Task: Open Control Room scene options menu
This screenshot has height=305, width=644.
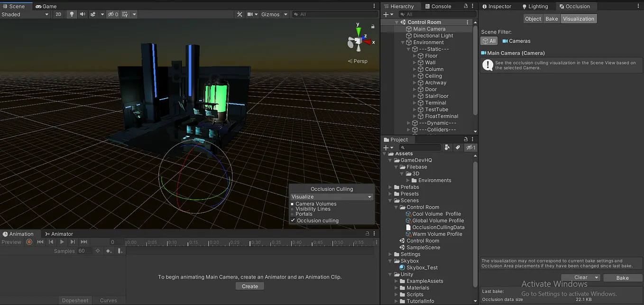Action: (x=468, y=22)
